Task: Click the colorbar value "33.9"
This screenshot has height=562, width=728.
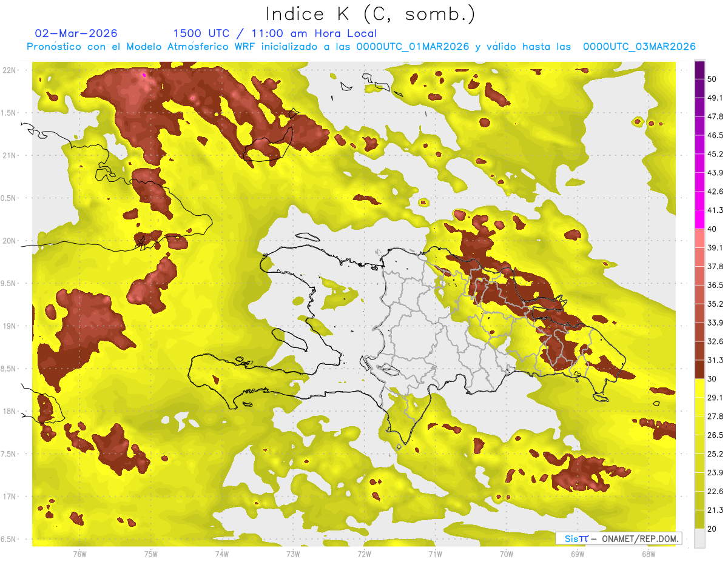Action: [715, 323]
